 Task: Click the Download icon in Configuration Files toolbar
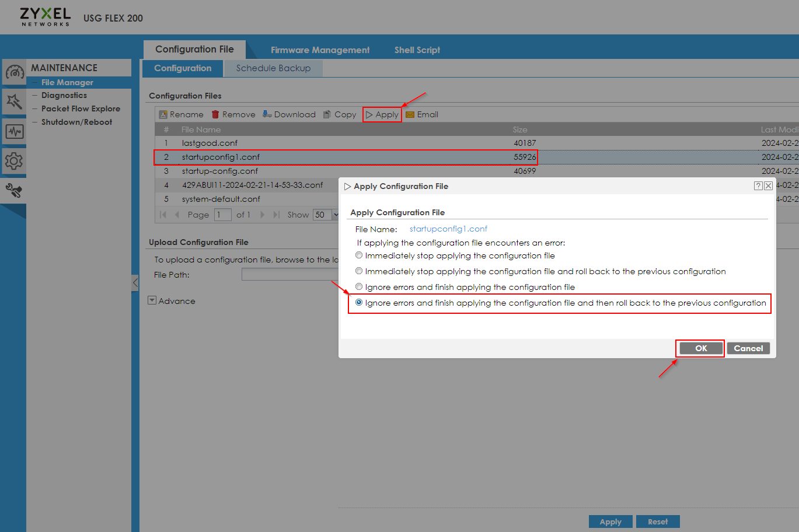[x=267, y=114]
